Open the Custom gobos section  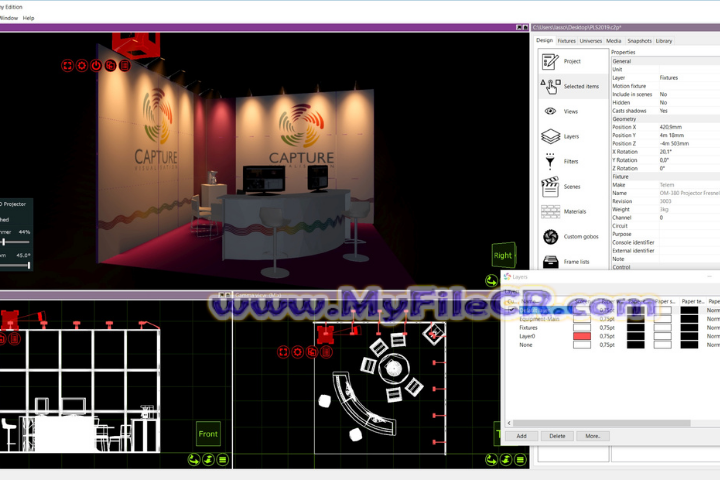click(573, 237)
